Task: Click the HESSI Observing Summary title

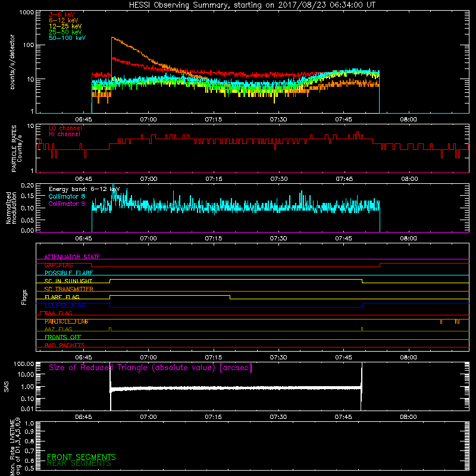Action: (x=252, y=5)
